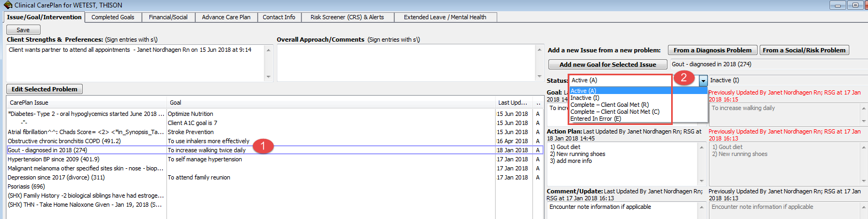Choose 'Complete – Client Goal Met (R)' option
The width and height of the screenshot is (868, 219).
(x=609, y=105)
